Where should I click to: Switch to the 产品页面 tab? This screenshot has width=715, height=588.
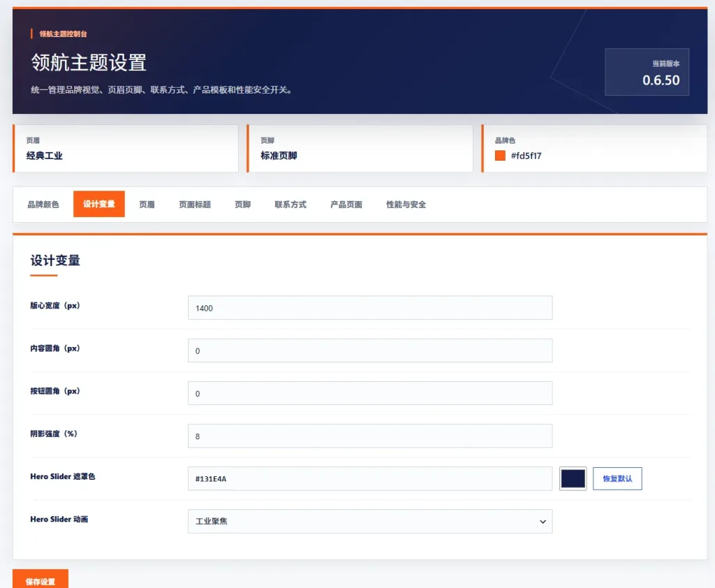tap(346, 205)
